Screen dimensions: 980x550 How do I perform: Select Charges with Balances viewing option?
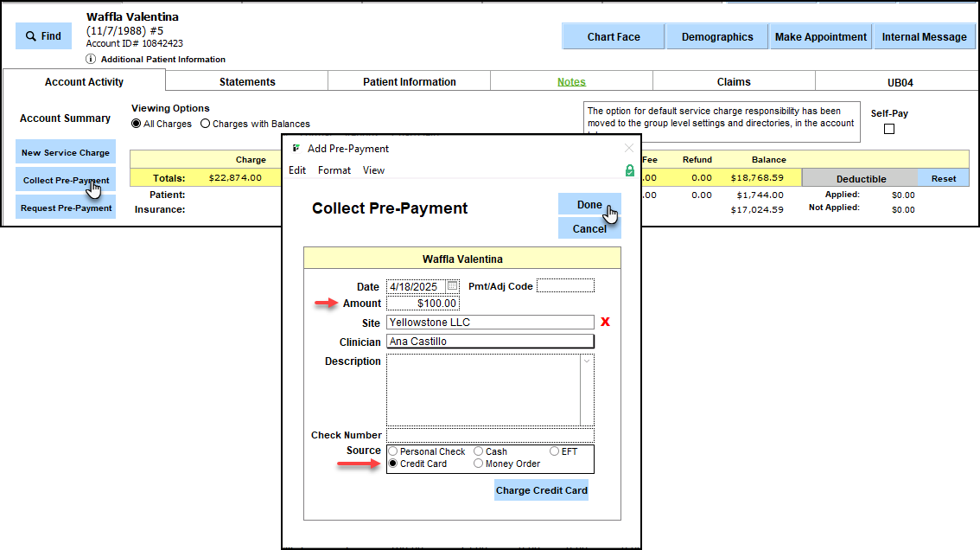click(x=205, y=124)
